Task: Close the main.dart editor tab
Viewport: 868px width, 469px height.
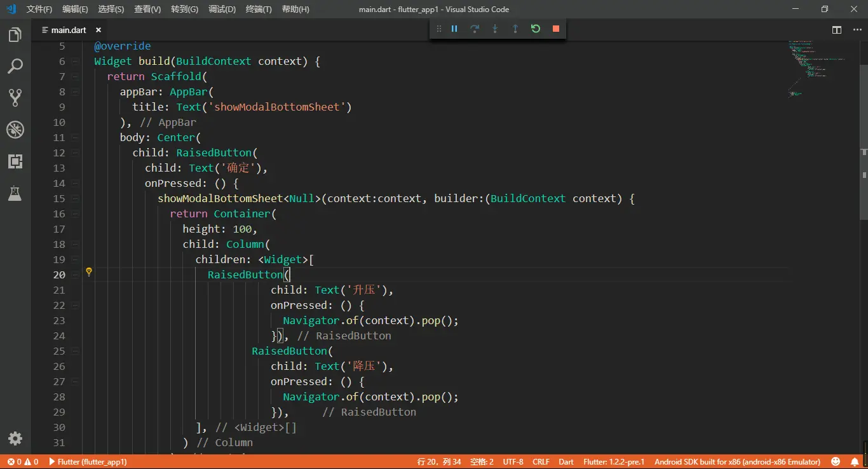Action: 98,30
